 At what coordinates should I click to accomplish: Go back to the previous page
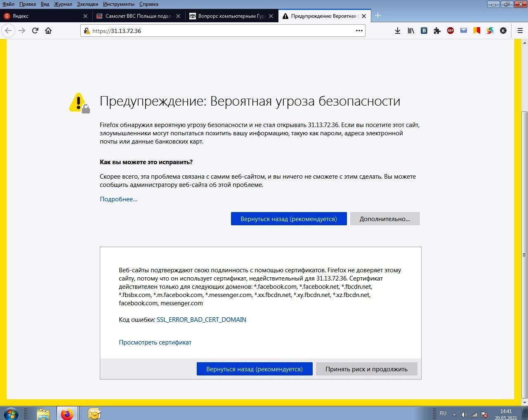click(8, 31)
